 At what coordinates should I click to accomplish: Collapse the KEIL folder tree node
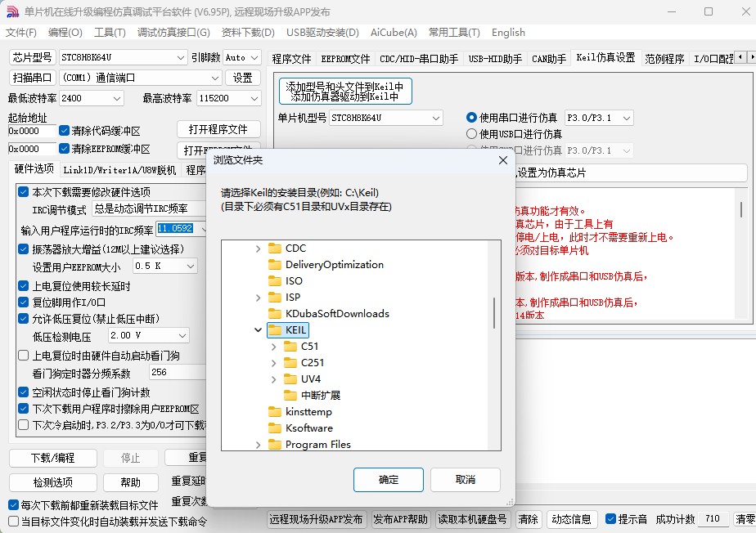coord(259,330)
